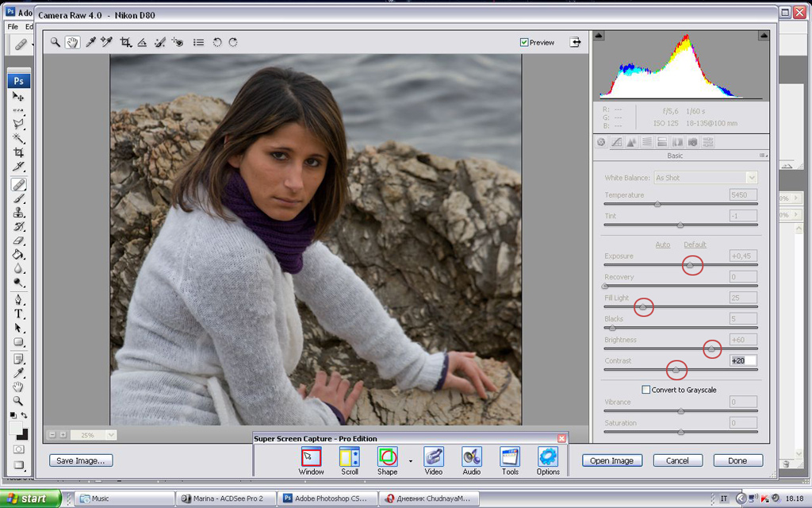This screenshot has width=812, height=508.
Task: Open Options in Super Screen Capture
Action: [x=548, y=461]
